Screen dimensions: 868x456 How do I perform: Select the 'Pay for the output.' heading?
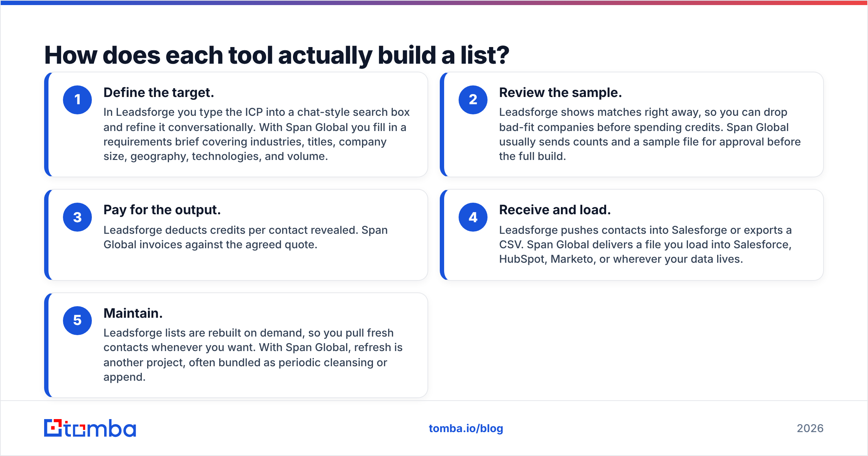click(162, 210)
